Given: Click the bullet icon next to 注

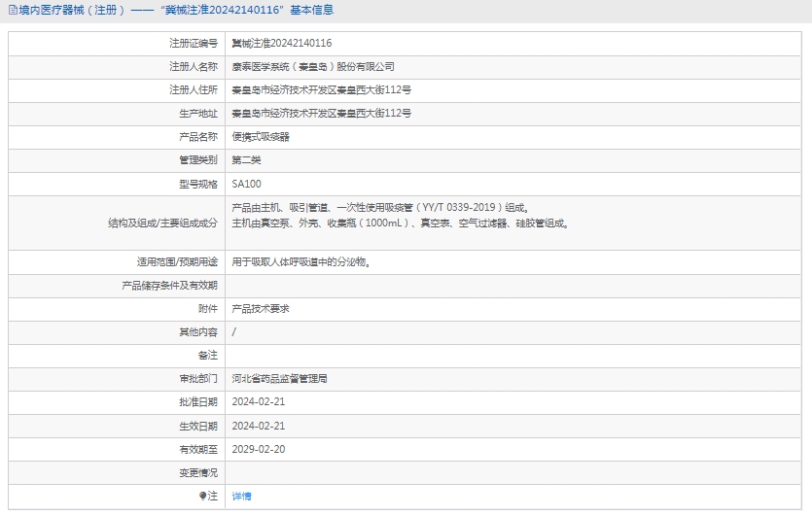Looking at the screenshot, I should (203, 496).
